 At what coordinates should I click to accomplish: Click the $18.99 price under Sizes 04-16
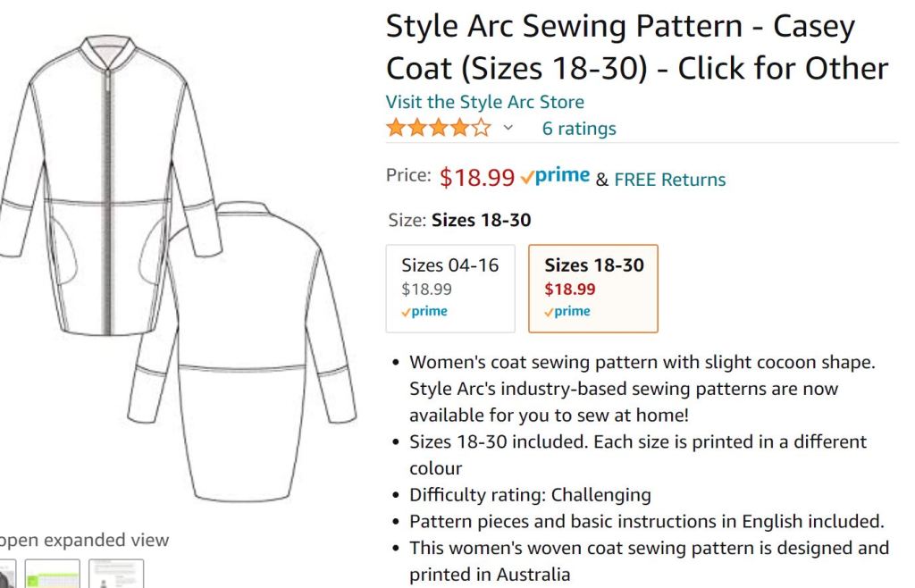pos(426,289)
